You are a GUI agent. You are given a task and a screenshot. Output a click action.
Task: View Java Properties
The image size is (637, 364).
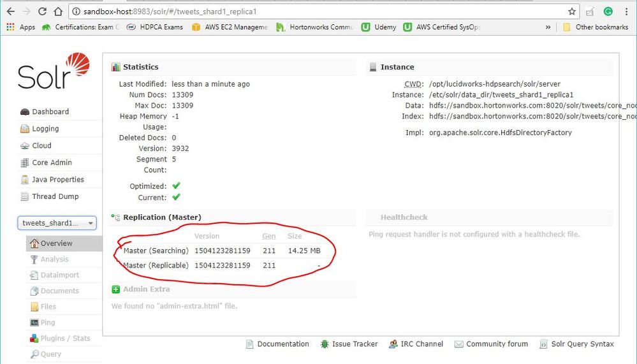[57, 180]
